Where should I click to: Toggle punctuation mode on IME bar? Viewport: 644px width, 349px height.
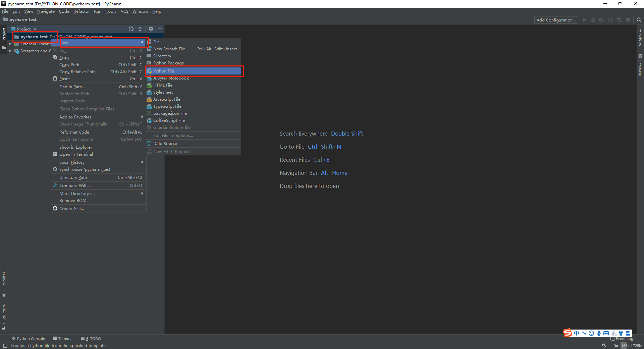[x=584, y=333]
